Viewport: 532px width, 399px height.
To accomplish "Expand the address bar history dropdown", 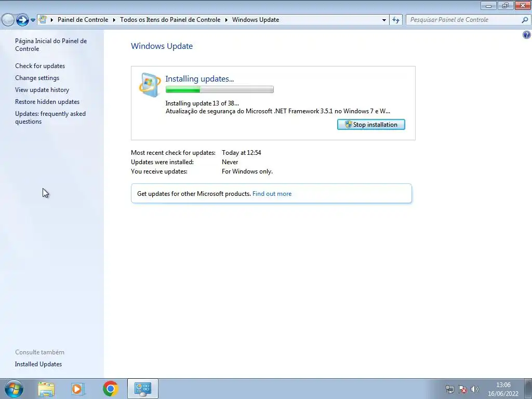I will pos(384,20).
